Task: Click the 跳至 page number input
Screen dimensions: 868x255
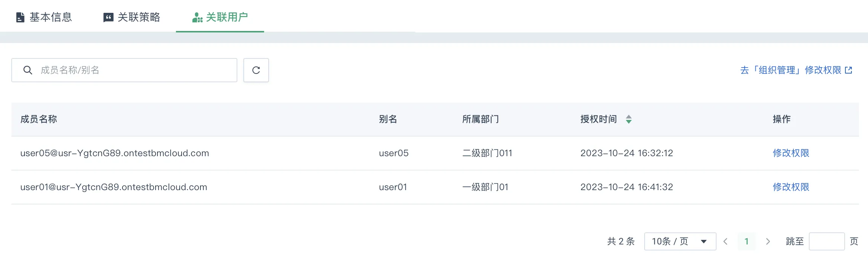Action: pos(827,241)
